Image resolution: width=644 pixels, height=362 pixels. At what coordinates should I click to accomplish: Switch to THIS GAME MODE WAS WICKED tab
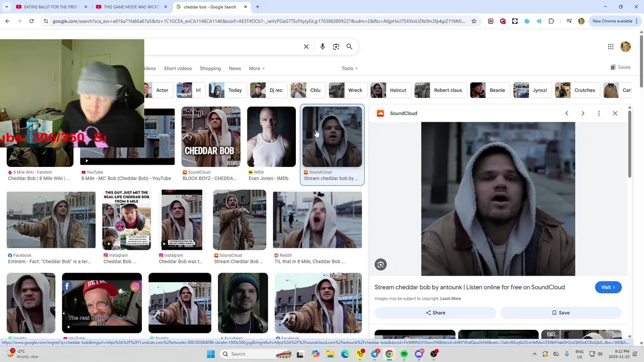[131, 7]
